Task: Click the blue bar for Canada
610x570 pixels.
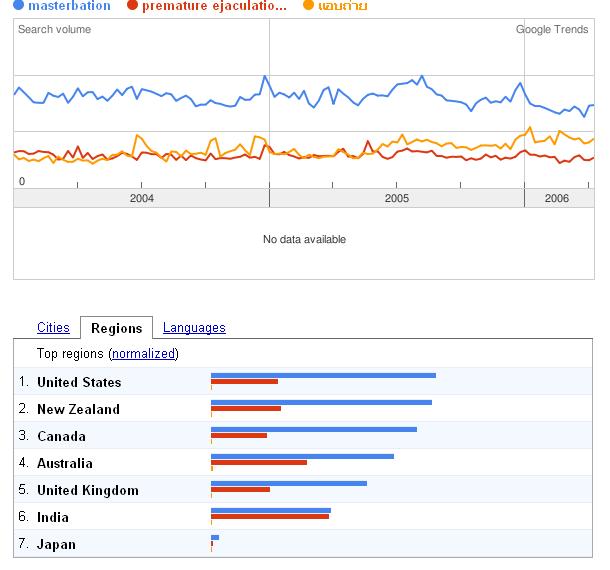Action: pyautogui.click(x=314, y=430)
